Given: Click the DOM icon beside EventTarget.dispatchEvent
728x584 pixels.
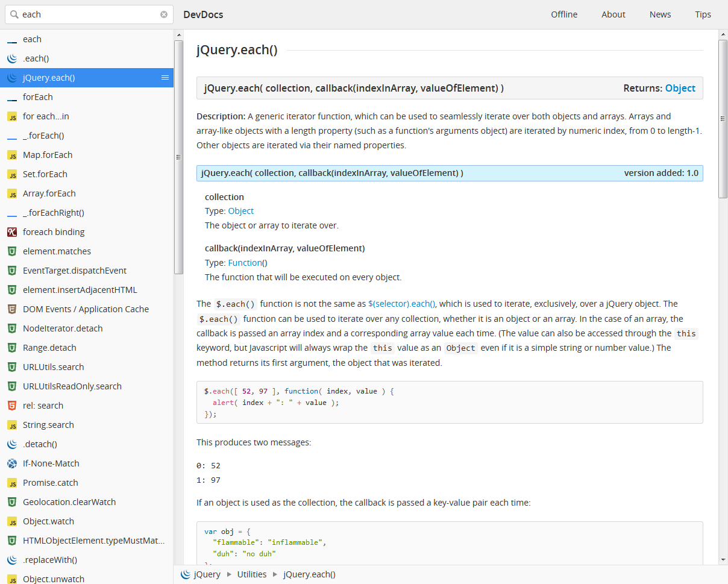Looking at the screenshot, I should pos(12,271).
